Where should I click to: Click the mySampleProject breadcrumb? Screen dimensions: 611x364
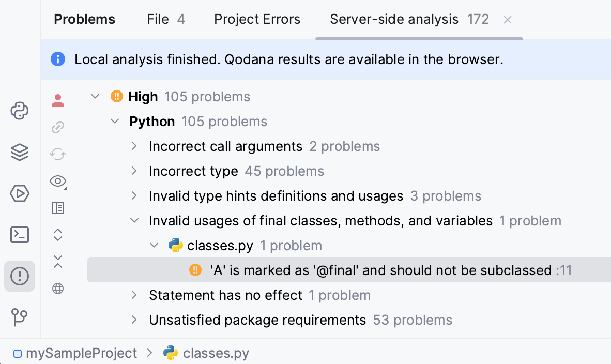tap(81, 353)
